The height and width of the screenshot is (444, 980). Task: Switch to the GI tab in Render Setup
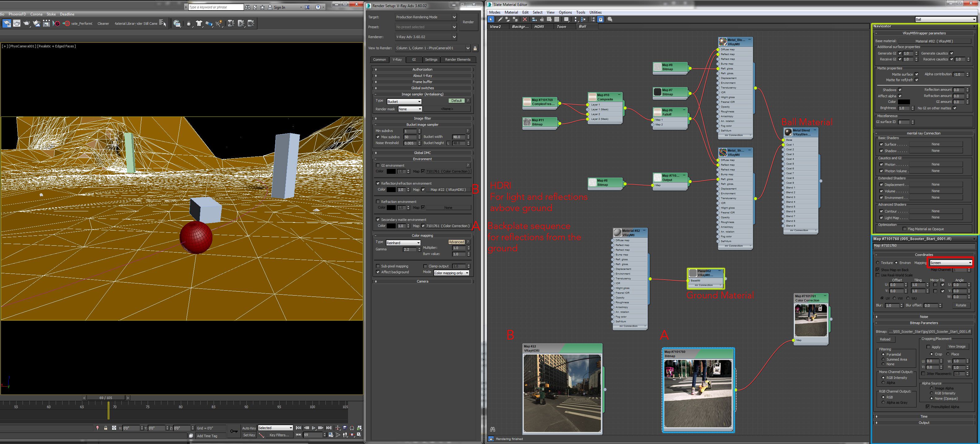(414, 59)
